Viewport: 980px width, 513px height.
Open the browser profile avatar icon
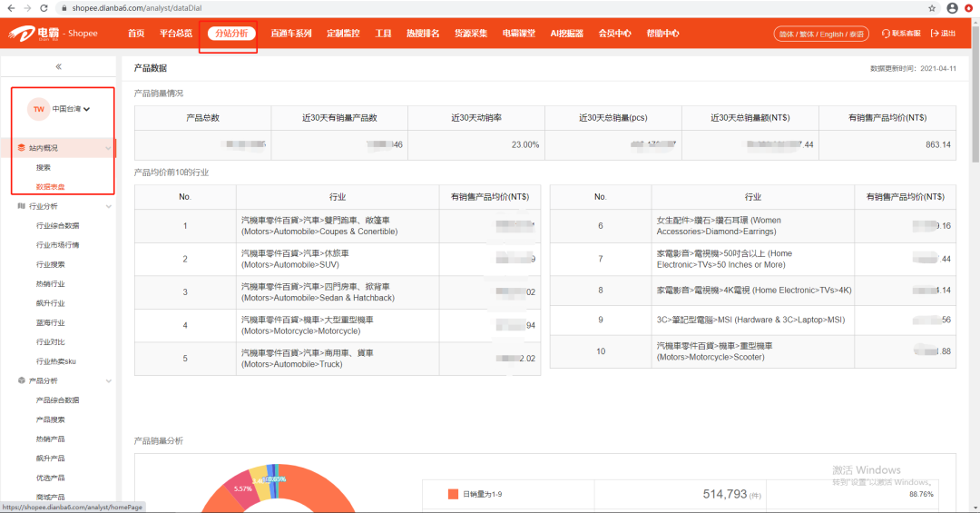pyautogui.click(x=953, y=8)
